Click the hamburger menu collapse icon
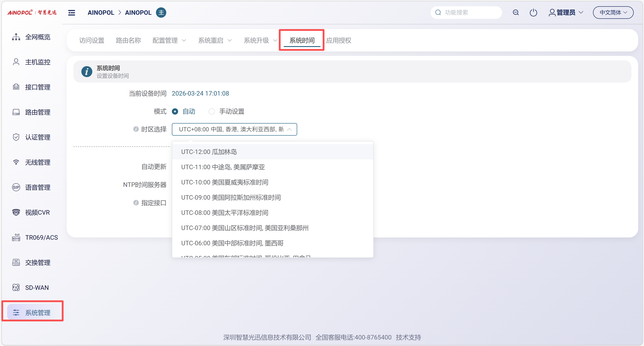This screenshot has height=346, width=644. click(72, 13)
